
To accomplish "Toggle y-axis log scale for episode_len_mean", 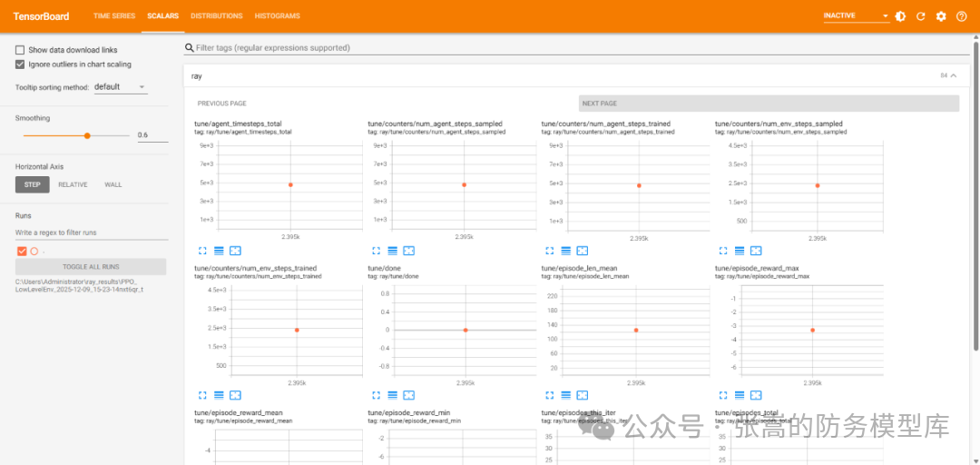I will pyautogui.click(x=565, y=396).
